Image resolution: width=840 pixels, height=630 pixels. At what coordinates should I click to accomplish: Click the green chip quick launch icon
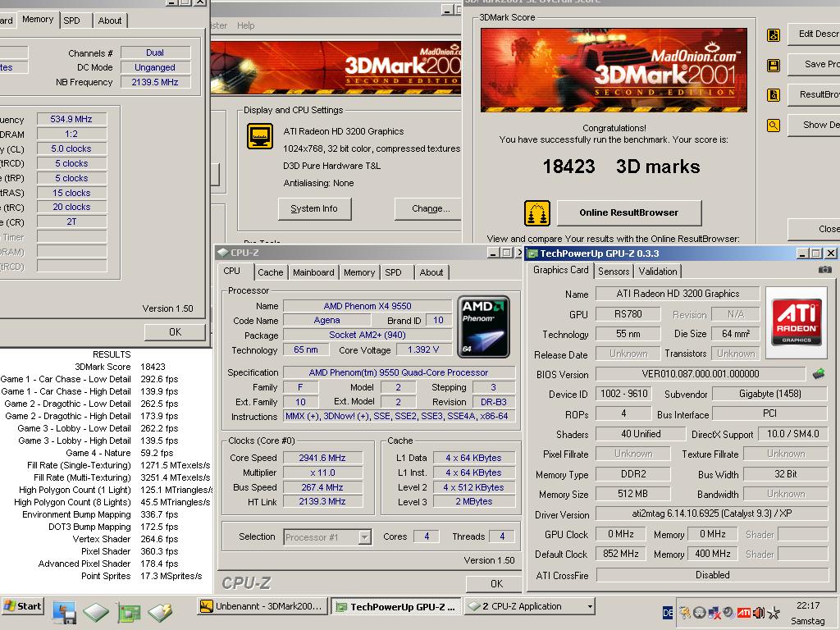click(x=129, y=612)
